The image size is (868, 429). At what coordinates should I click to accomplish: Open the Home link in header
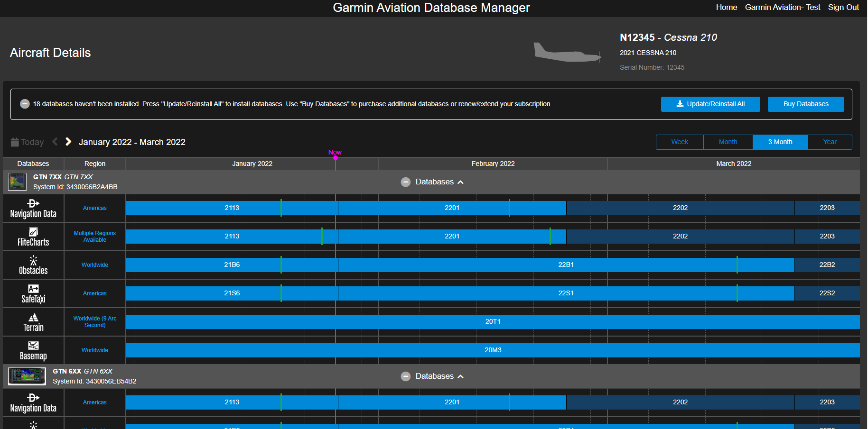coord(726,8)
